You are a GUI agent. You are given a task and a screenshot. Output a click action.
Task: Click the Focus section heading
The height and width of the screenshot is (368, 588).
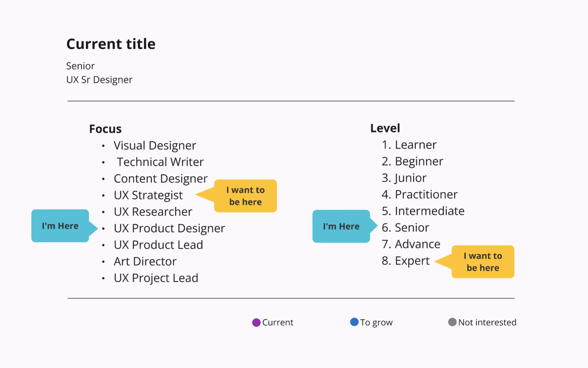tap(105, 129)
